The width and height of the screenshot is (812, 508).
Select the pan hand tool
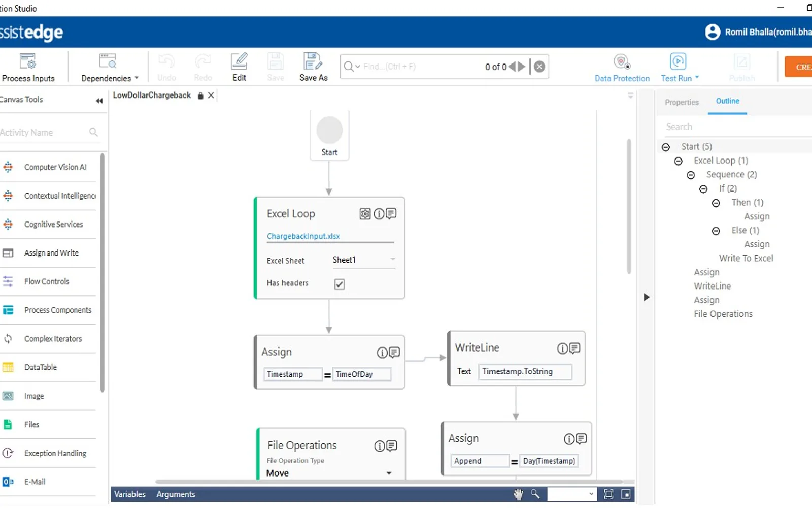pyautogui.click(x=518, y=494)
